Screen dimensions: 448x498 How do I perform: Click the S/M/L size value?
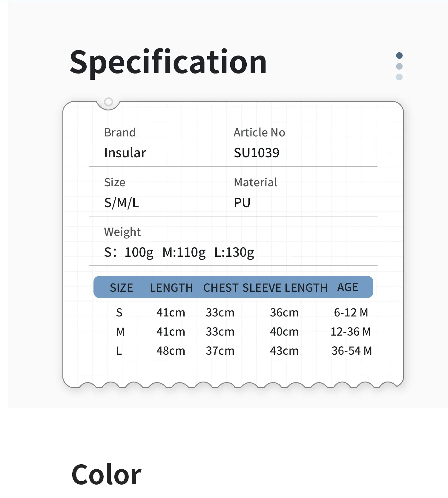[122, 203]
